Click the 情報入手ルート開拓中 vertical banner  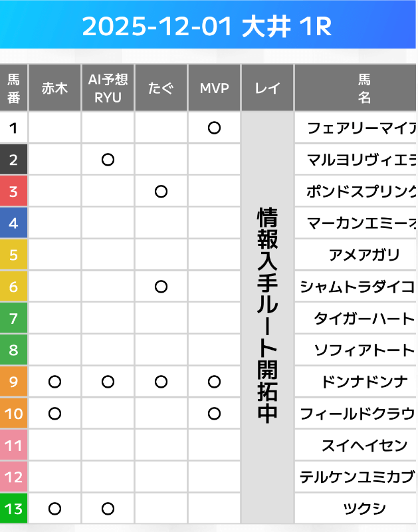(267, 316)
